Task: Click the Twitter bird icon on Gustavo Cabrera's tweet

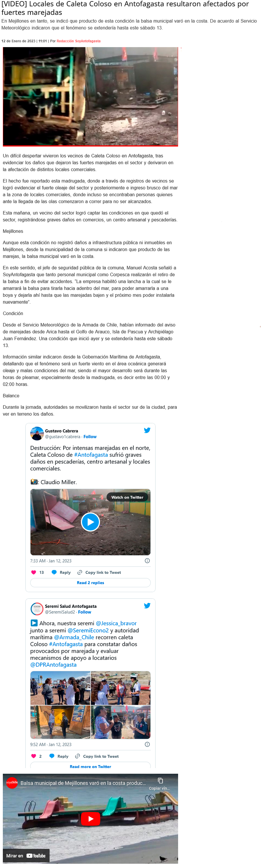Action: click(x=147, y=430)
